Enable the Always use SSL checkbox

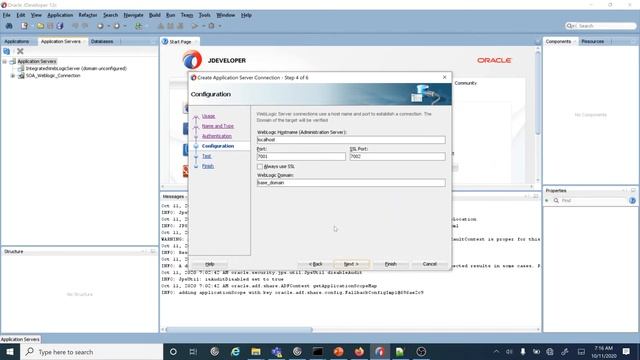pos(260,167)
